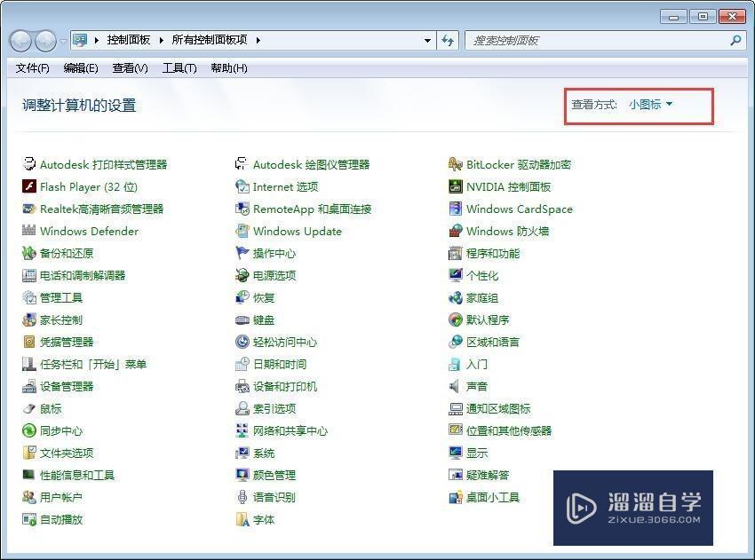The height and width of the screenshot is (560, 755).
Task: Click the refresh button in address bar
Action: 447,40
